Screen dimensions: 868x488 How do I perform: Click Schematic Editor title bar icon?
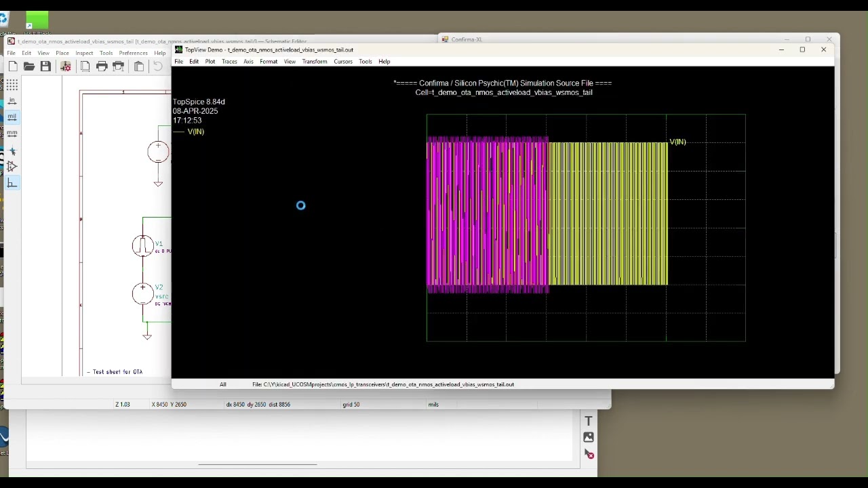click(x=12, y=41)
